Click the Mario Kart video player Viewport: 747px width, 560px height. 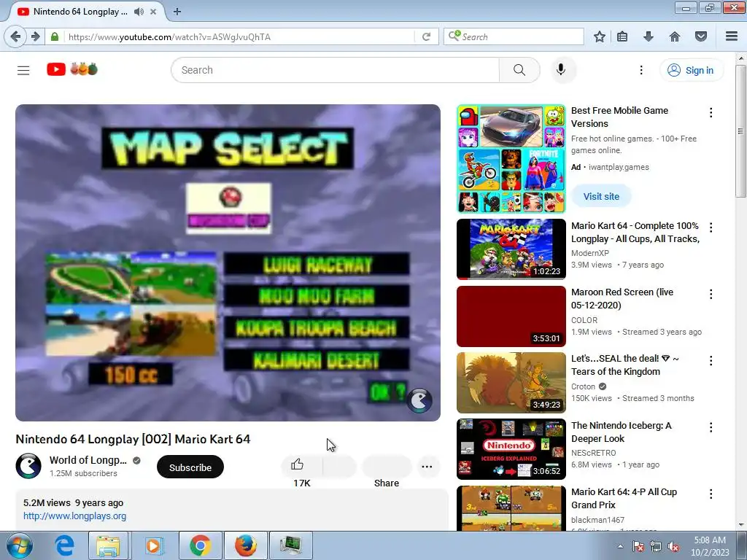point(228,262)
